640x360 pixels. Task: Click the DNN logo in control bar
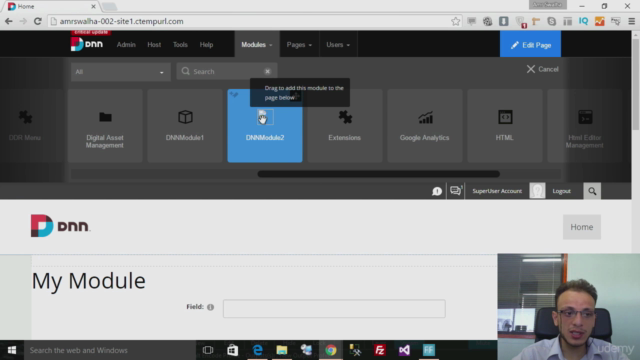[x=87, y=44]
